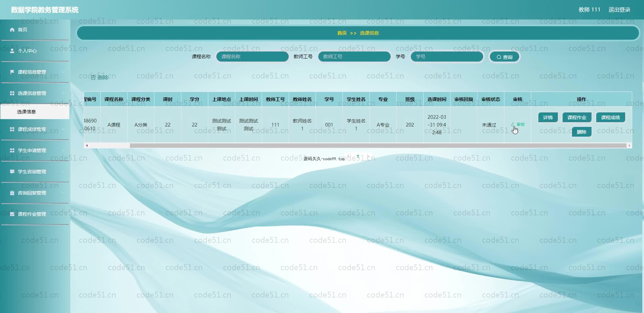Click the 审核状态 column header
Viewport: 644px width, 313px height.
(x=491, y=99)
